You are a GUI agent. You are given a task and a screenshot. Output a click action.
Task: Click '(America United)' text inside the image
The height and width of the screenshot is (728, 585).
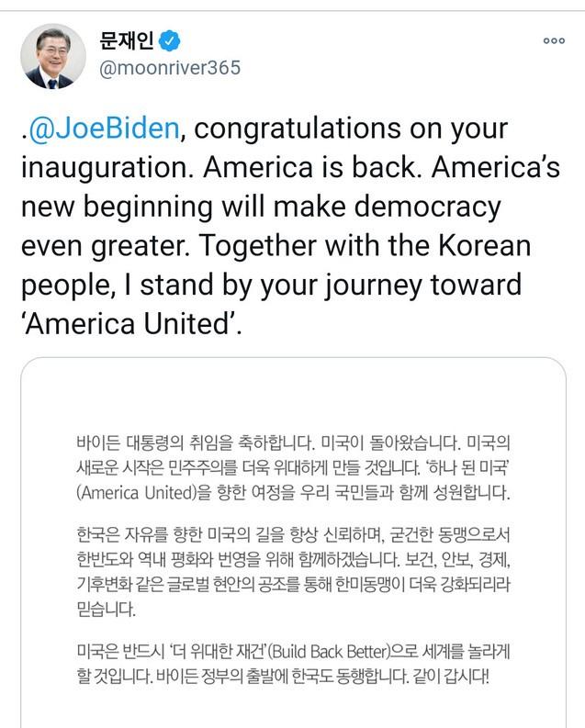click(137, 492)
